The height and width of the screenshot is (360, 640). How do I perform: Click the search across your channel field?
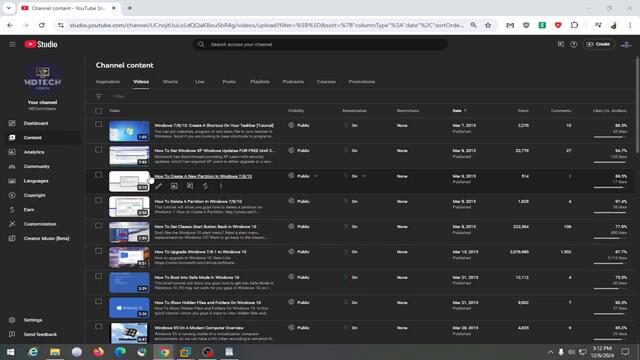320,44
